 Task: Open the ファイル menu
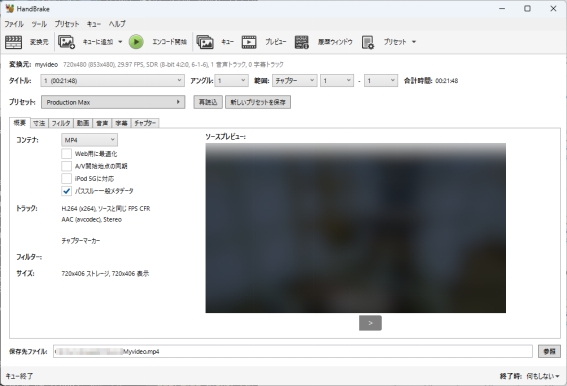(x=14, y=24)
